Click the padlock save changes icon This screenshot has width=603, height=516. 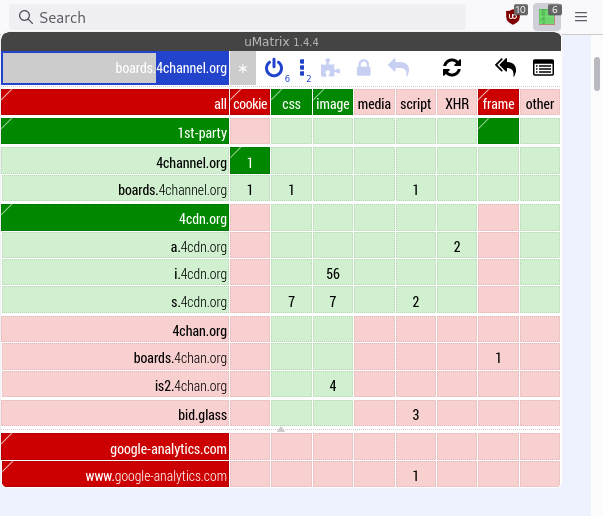tap(363, 68)
